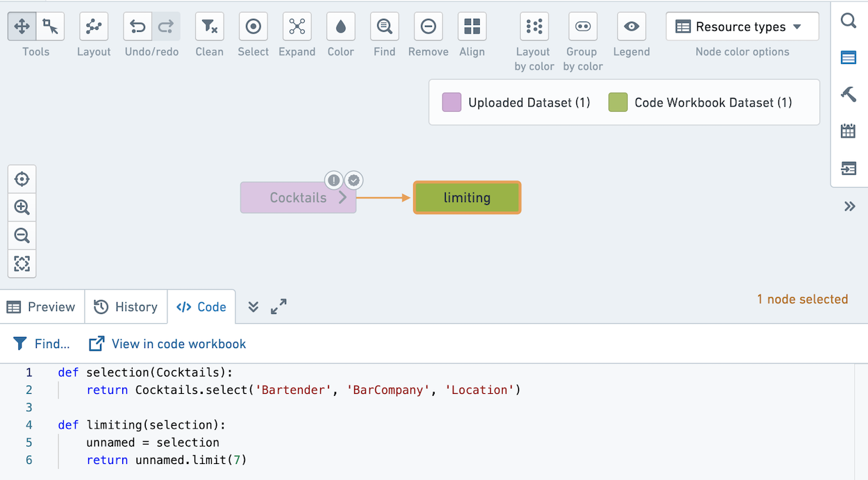
Task: Open View in code workbook link
Action: click(167, 344)
